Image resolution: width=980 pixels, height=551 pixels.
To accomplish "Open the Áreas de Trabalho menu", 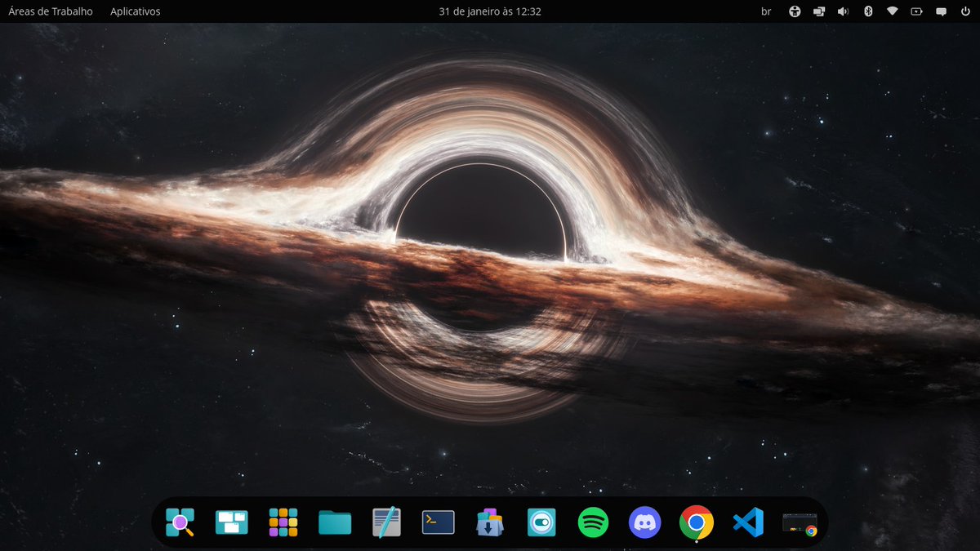I will tap(51, 11).
